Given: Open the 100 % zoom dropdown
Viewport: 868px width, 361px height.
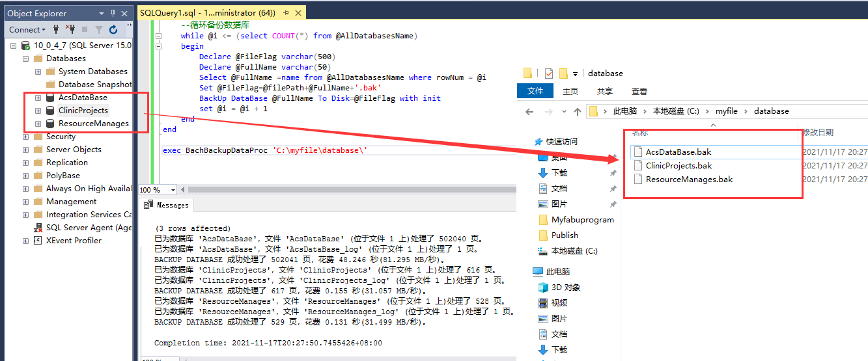Looking at the screenshot, I should (173, 190).
